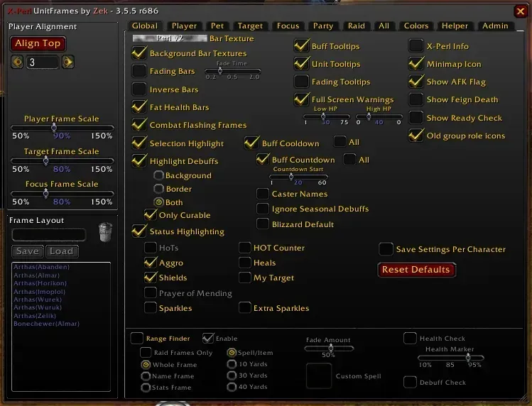
Task: Click the Align Top button
Action: [38, 43]
